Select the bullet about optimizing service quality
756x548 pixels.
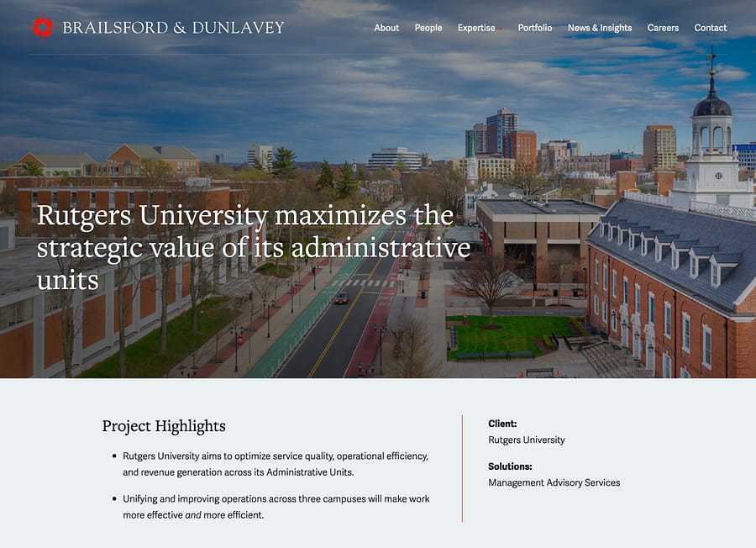[x=276, y=464]
